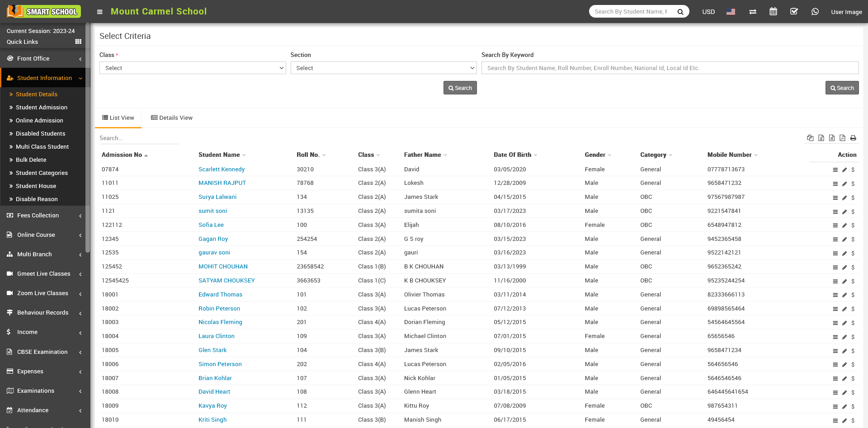Toggle the sidebar with the hamburger menu
Screen dimensions: 868x428
pos(100,12)
